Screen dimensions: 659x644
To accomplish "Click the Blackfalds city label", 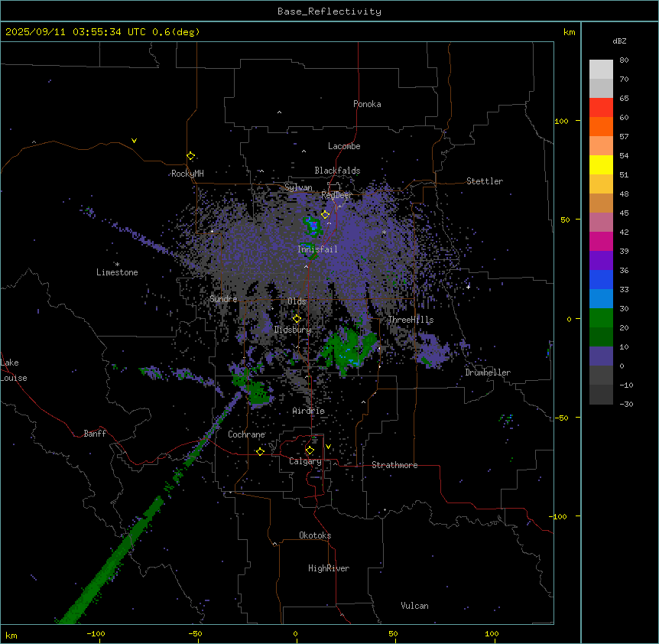I will tap(337, 171).
